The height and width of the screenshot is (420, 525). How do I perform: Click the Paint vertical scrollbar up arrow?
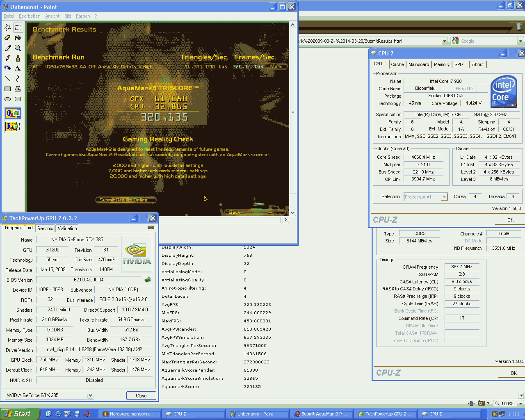tap(292, 25)
